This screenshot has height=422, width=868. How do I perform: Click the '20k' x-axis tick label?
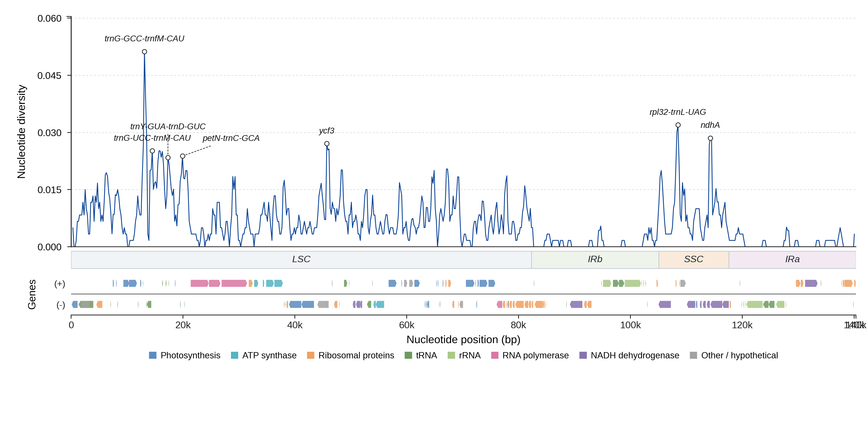tap(183, 325)
